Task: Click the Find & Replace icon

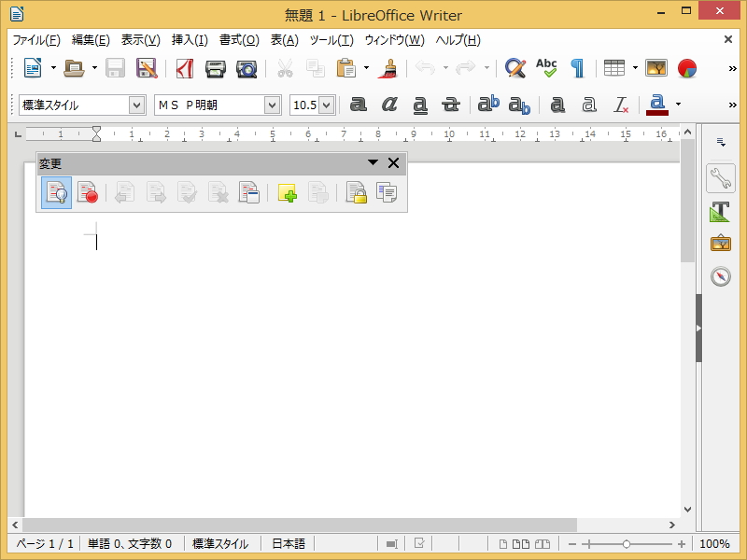Action: [x=514, y=67]
